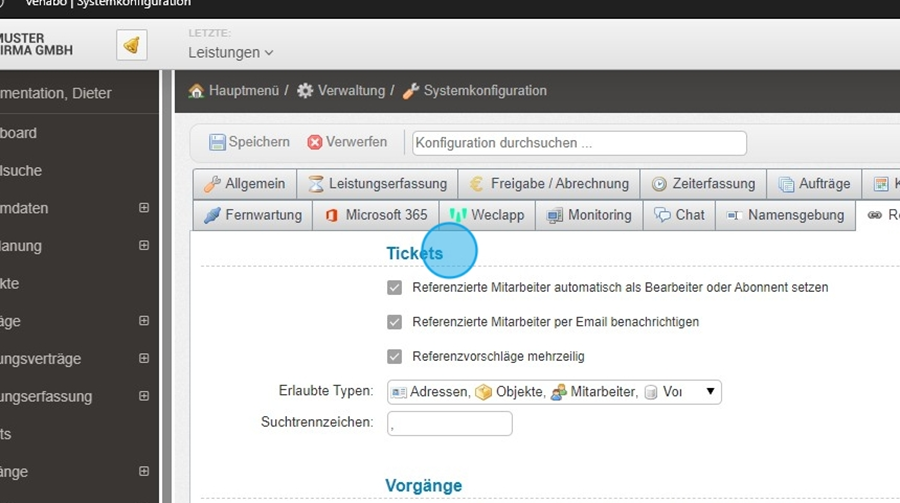The width and height of the screenshot is (900, 503).
Task: Open the Fernwartung tab
Action: pyautogui.click(x=252, y=215)
